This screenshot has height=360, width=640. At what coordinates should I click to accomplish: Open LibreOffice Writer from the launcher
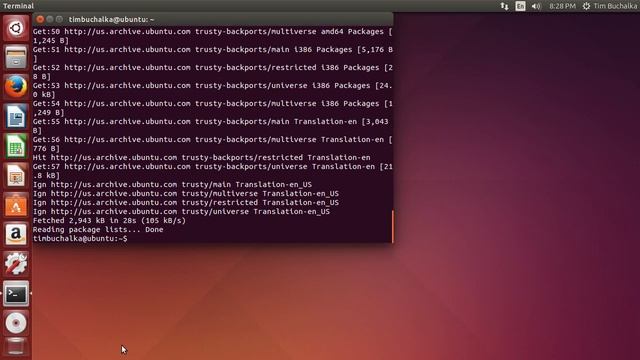click(16, 116)
